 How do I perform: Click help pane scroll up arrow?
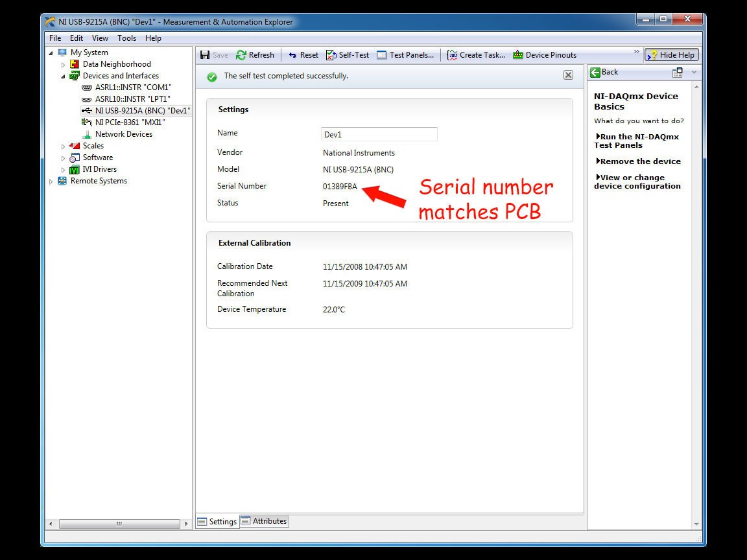click(x=696, y=87)
